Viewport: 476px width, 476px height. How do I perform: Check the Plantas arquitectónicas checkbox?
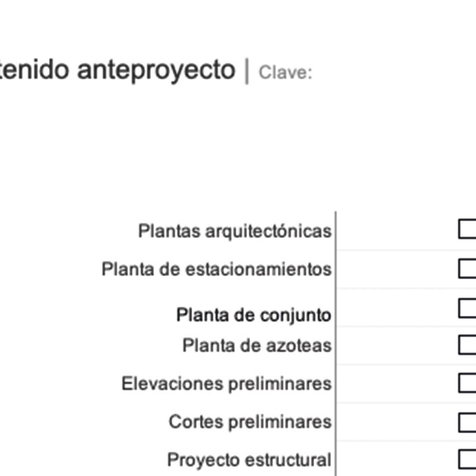click(468, 230)
